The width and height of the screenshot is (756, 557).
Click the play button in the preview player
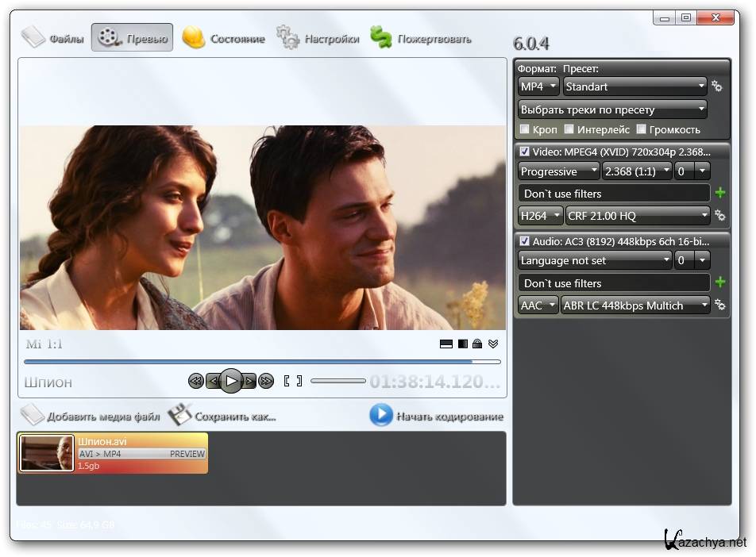pyautogui.click(x=230, y=381)
